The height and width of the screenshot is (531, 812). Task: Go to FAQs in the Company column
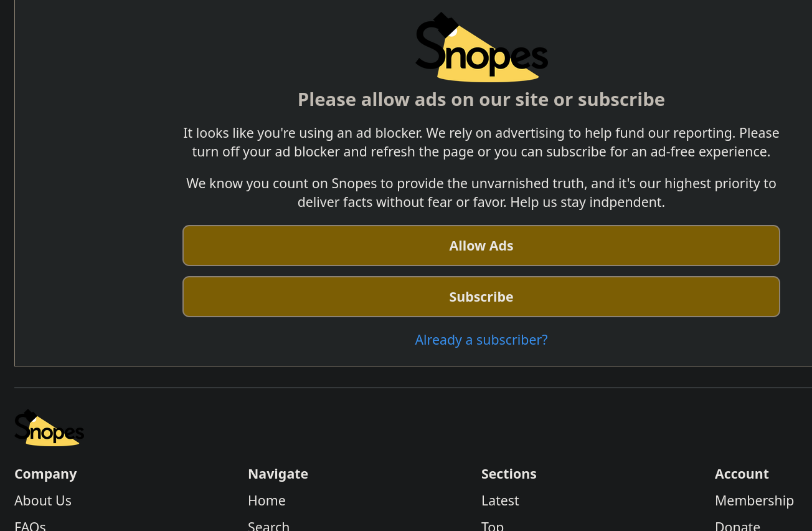point(30,525)
